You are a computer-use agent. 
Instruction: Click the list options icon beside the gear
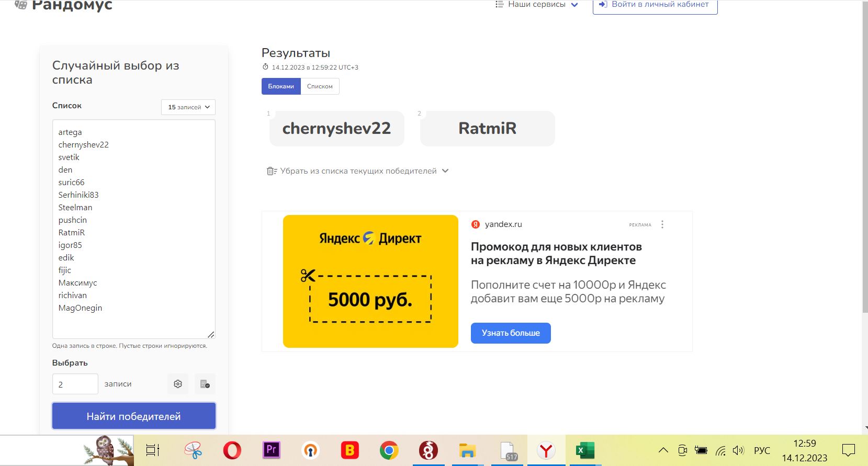(205, 384)
